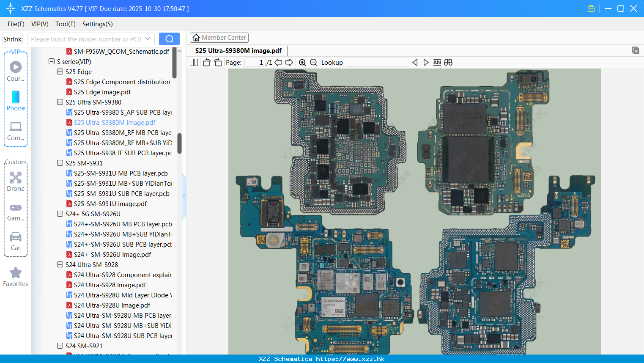
Task: Collapse the S25 Ultra SM-S9380 folder
Action: pyautogui.click(x=60, y=102)
